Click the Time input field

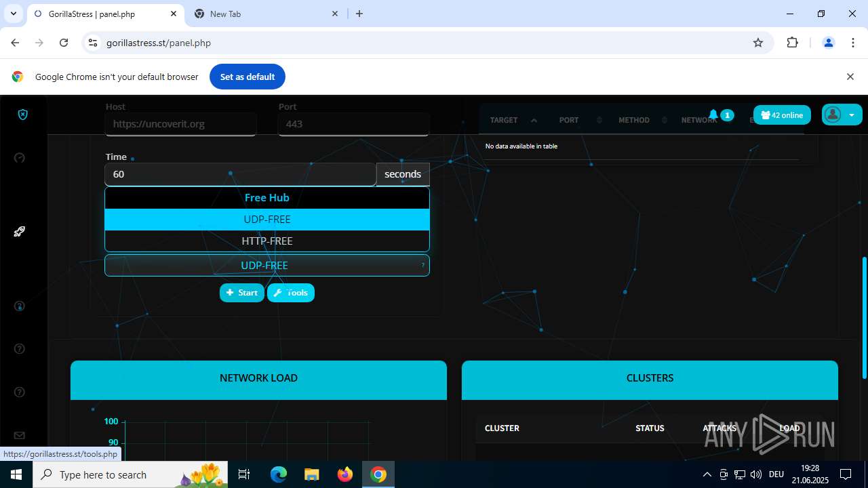pos(240,174)
